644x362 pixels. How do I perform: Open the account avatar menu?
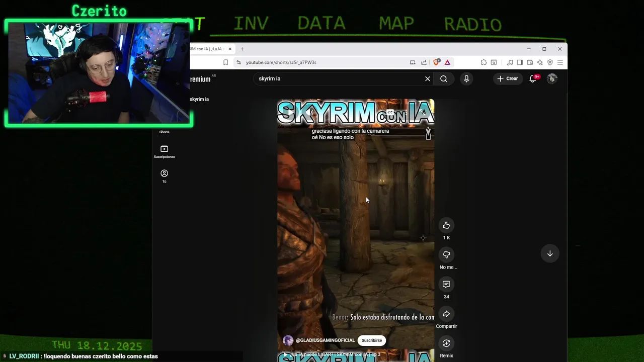552,78
